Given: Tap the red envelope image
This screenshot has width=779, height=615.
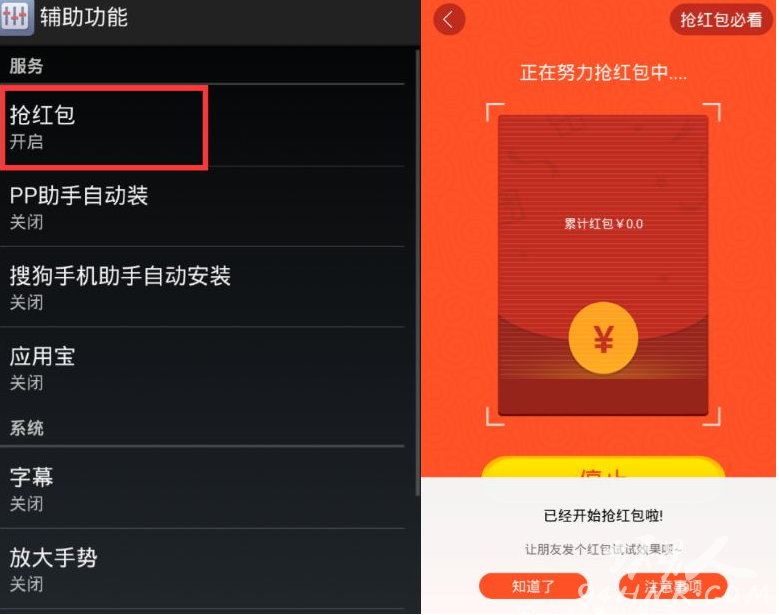Looking at the screenshot, I should pos(603,265).
